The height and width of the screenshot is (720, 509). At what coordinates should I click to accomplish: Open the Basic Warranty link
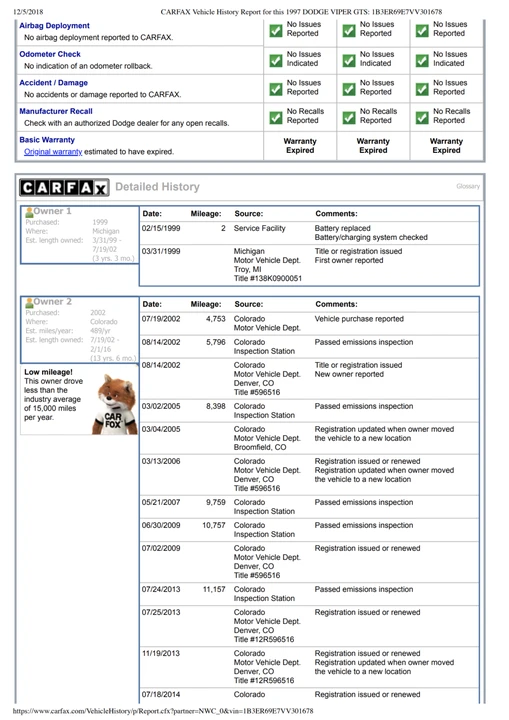pyautogui.click(x=47, y=140)
